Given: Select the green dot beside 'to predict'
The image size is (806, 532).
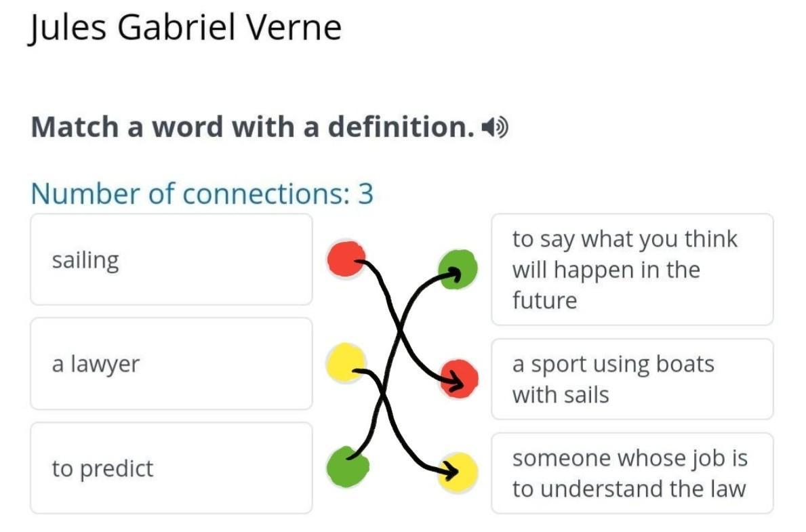Looking at the screenshot, I should click(347, 466).
